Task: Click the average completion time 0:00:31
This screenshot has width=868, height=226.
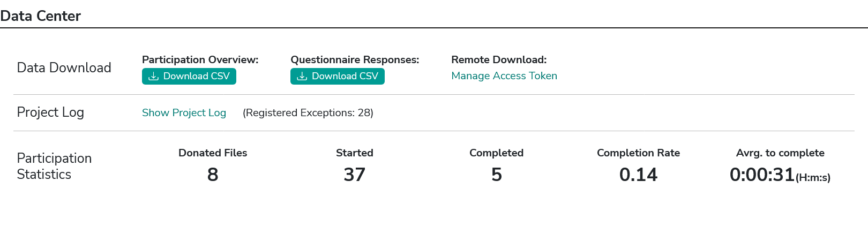Action: click(x=762, y=175)
